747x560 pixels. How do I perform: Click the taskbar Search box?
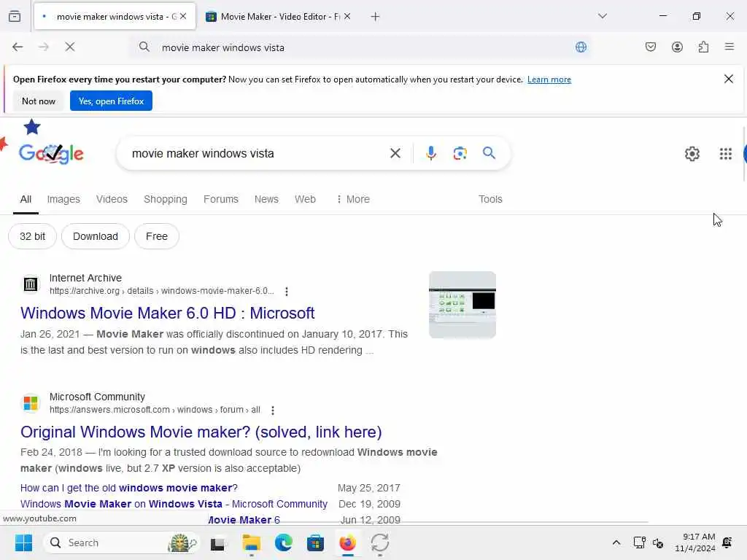coord(122,542)
